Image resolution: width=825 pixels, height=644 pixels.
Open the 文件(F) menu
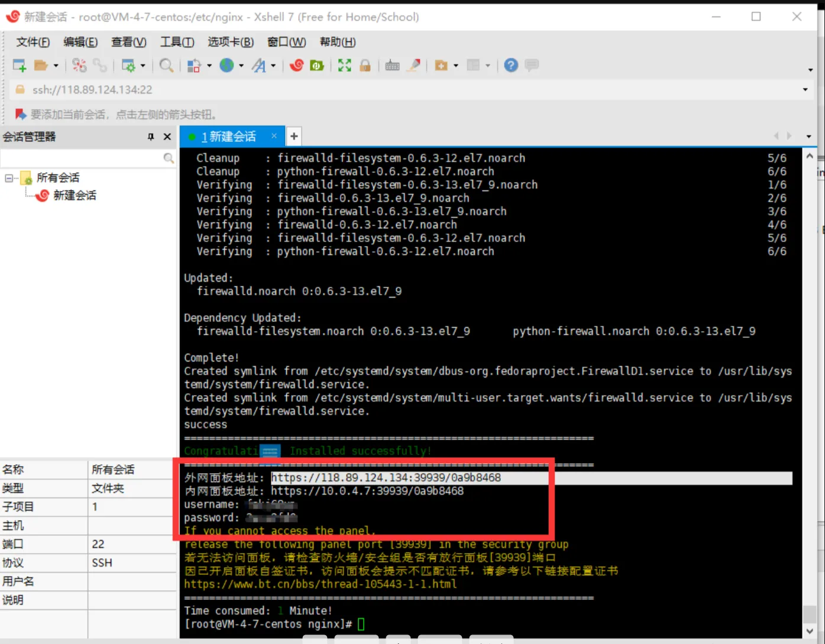point(33,42)
